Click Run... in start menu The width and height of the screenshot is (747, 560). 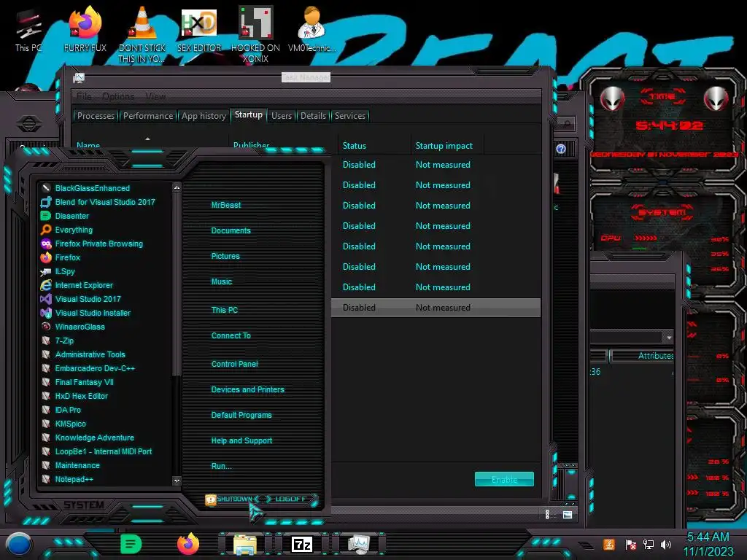pos(222,466)
